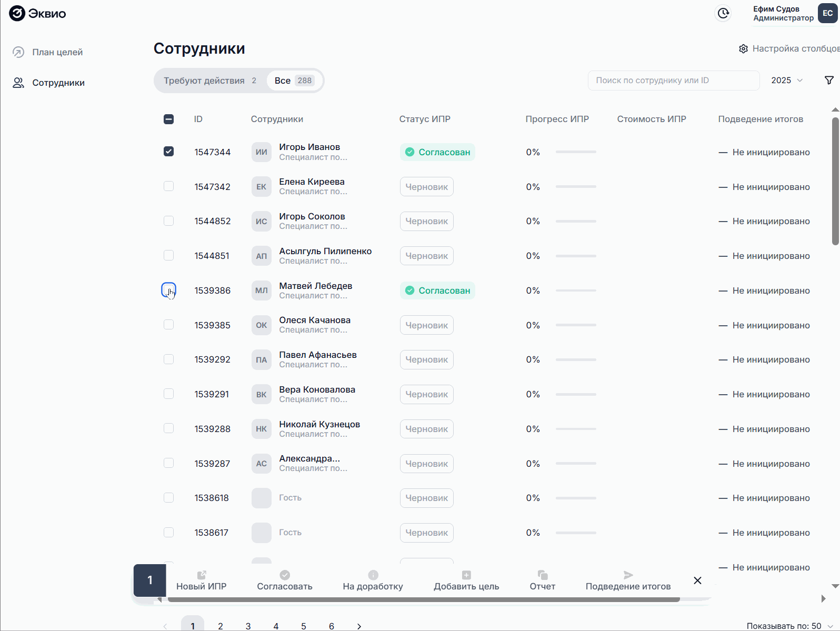Image resolution: width=840 pixels, height=631 pixels.
Task: Click the АС avatar of Александра
Action: (262, 464)
